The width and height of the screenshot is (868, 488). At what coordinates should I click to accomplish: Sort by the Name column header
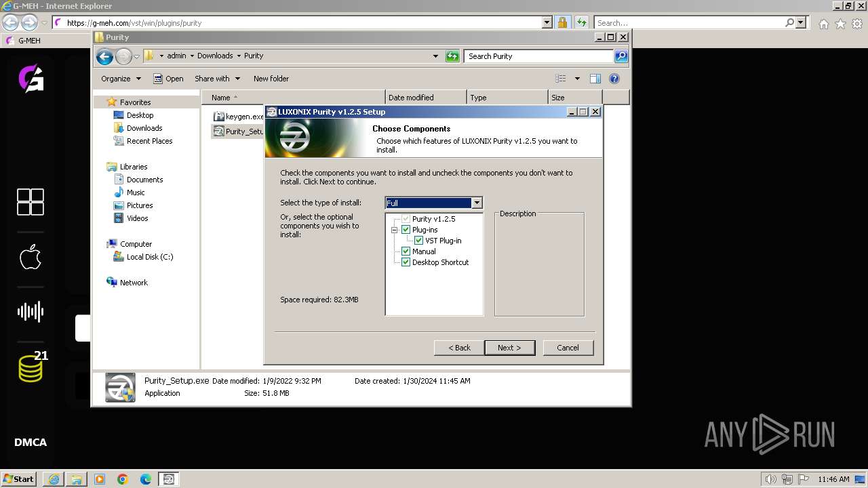293,98
